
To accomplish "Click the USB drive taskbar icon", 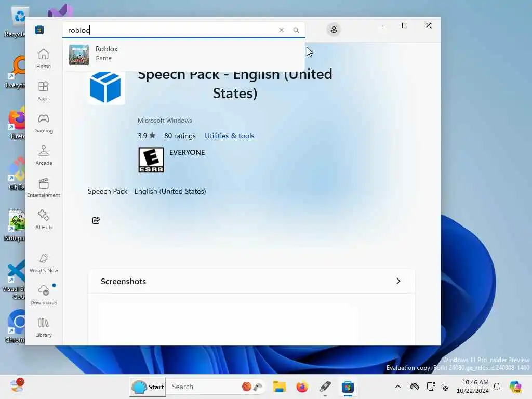I will (x=325, y=387).
